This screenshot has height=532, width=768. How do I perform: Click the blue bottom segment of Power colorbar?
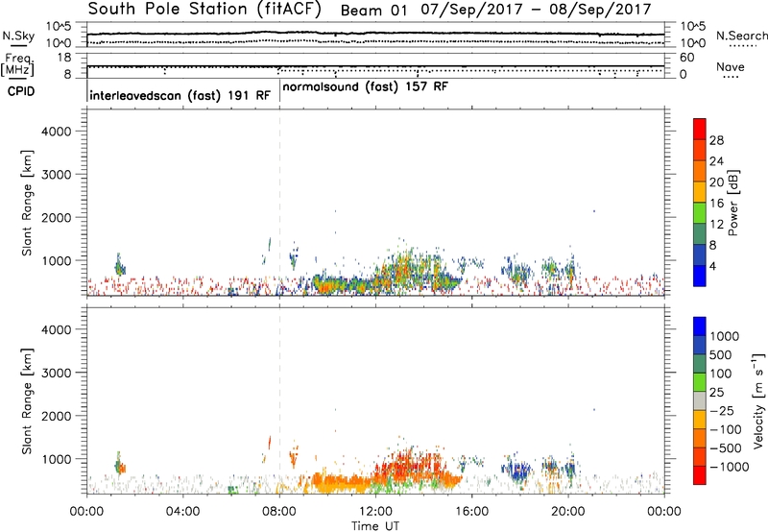(700, 276)
